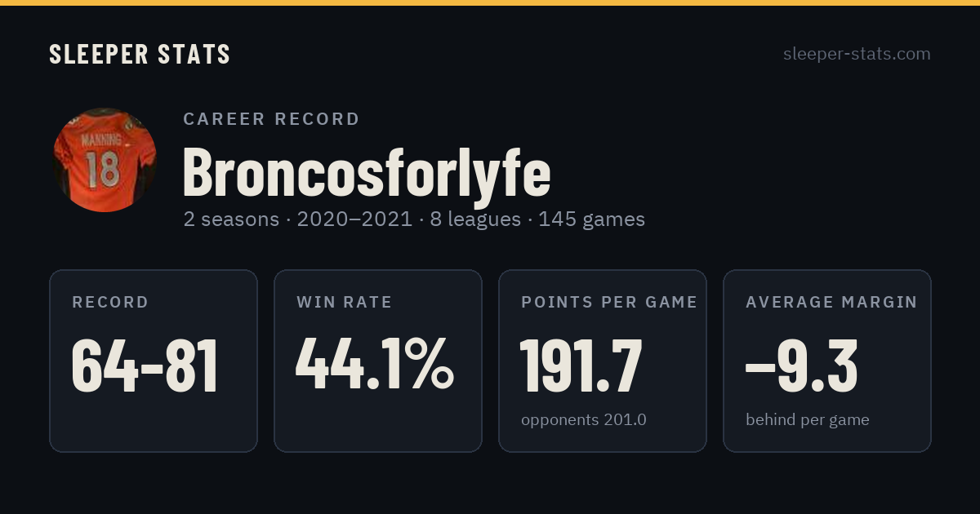This screenshot has height=514, width=980.
Task: Select the AVERAGE MARGIN card
Action: (827, 361)
